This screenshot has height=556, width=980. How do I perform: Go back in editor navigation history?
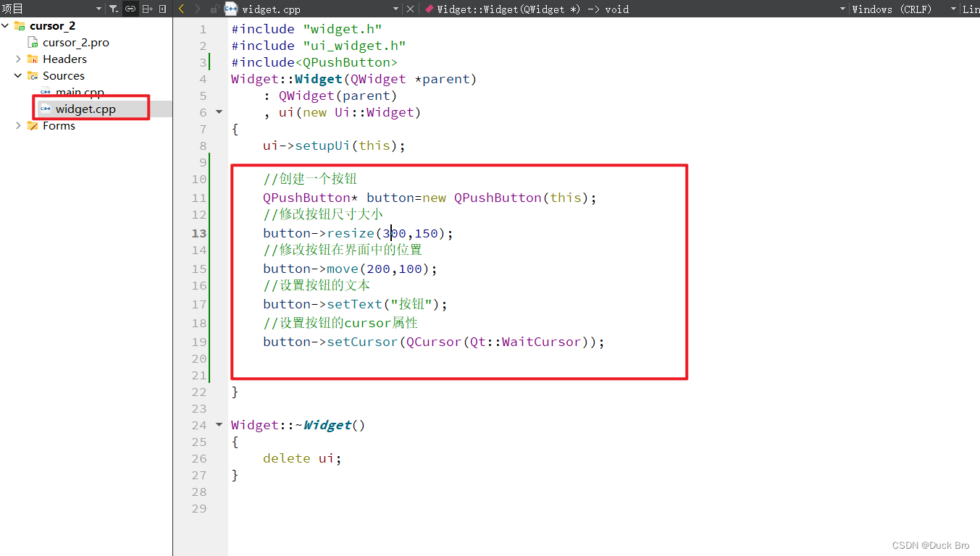[181, 9]
